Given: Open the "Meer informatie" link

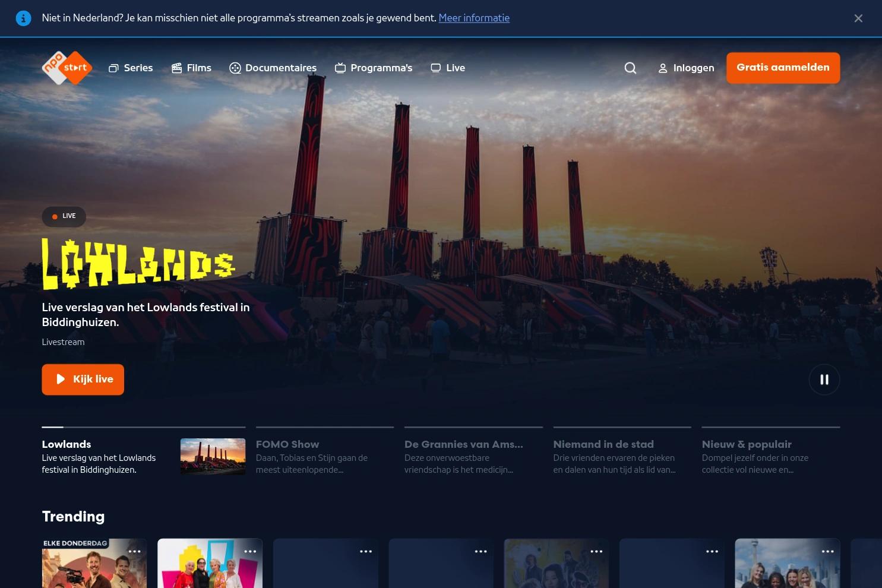Looking at the screenshot, I should [474, 18].
